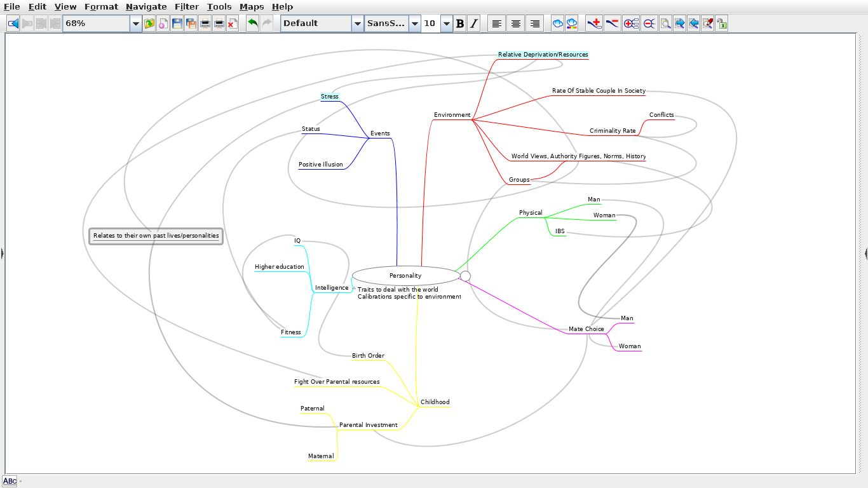868x488 pixels.
Task: Align node text right
Action: point(535,24)
